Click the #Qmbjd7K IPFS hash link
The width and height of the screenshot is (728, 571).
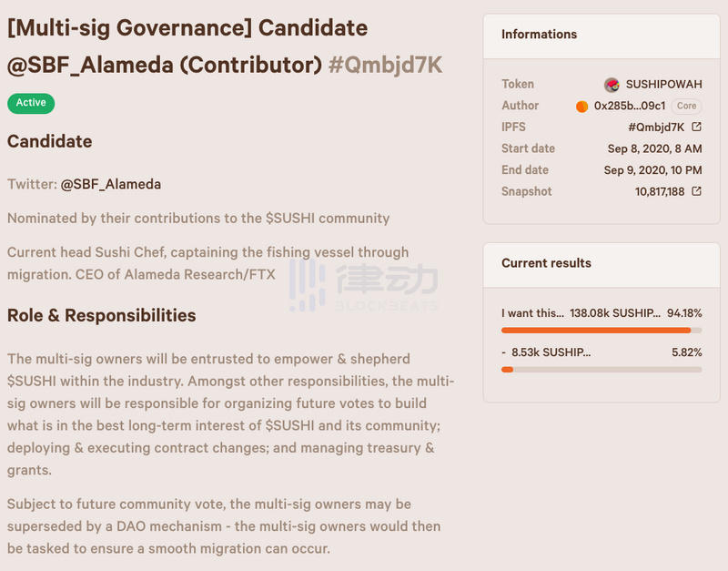point(655,127)
